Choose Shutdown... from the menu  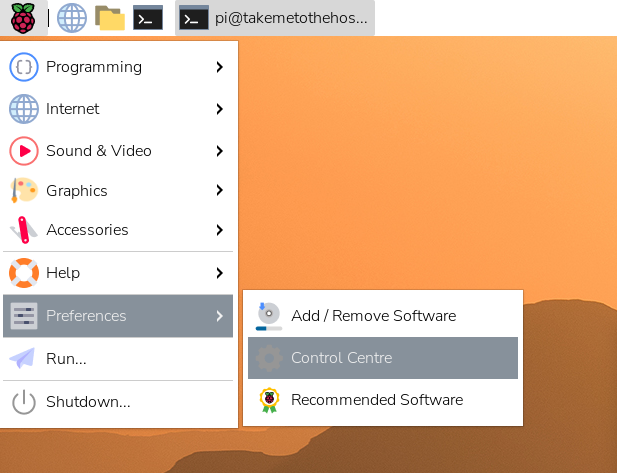pyautogui.click(x=118, y=402)
